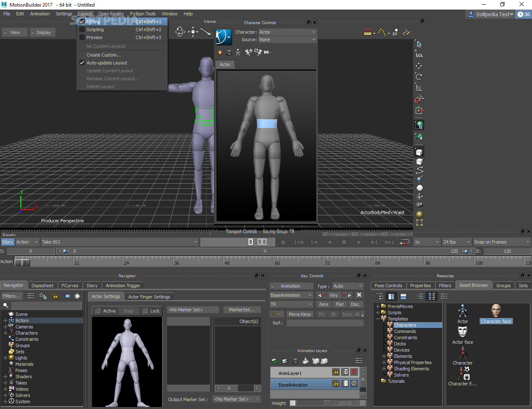Open the Snap on Frames dropdown
The image size is (532, 409).
pyautogui.click(x=502, y=242)
